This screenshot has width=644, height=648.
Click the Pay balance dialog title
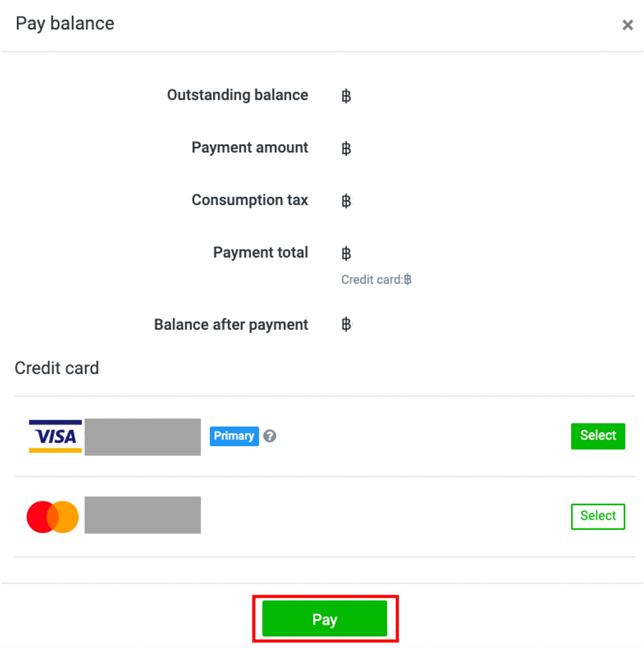pos(65,24)
